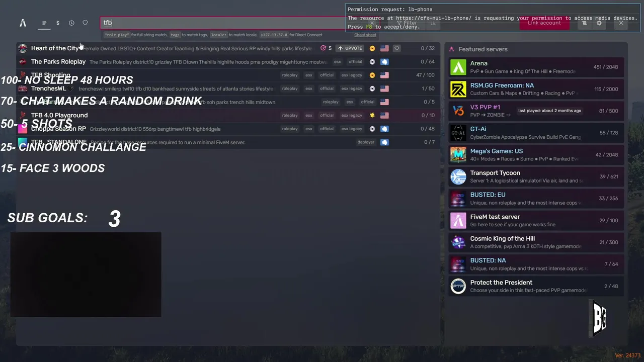Open featured server V3 PVP #1
Screen dimensions: 644x362
pos(536,111)
